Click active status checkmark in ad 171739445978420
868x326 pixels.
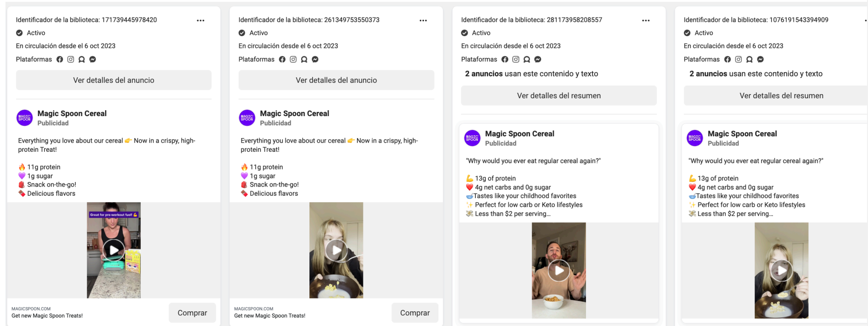point(19,33)
